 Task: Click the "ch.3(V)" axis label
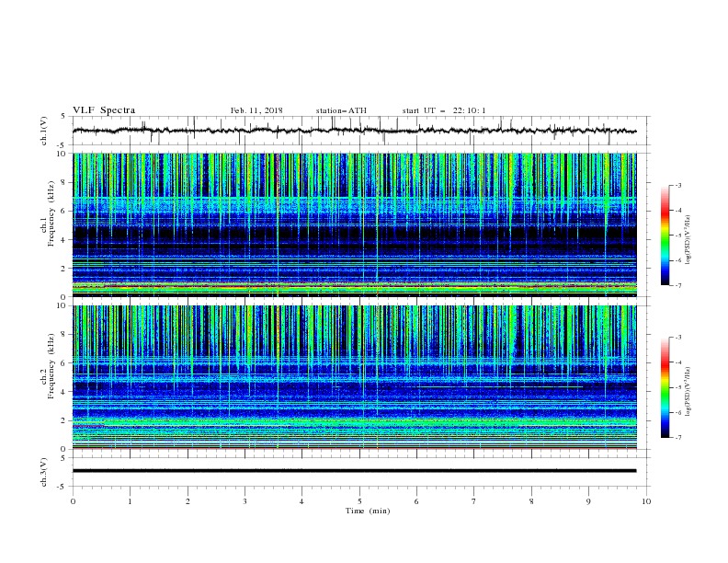coord(44,472)
